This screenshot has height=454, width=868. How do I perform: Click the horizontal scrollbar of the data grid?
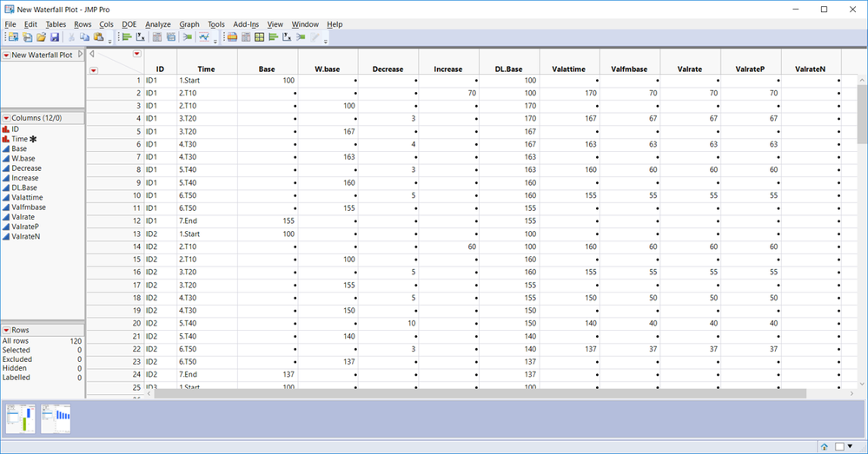point(480,394)
